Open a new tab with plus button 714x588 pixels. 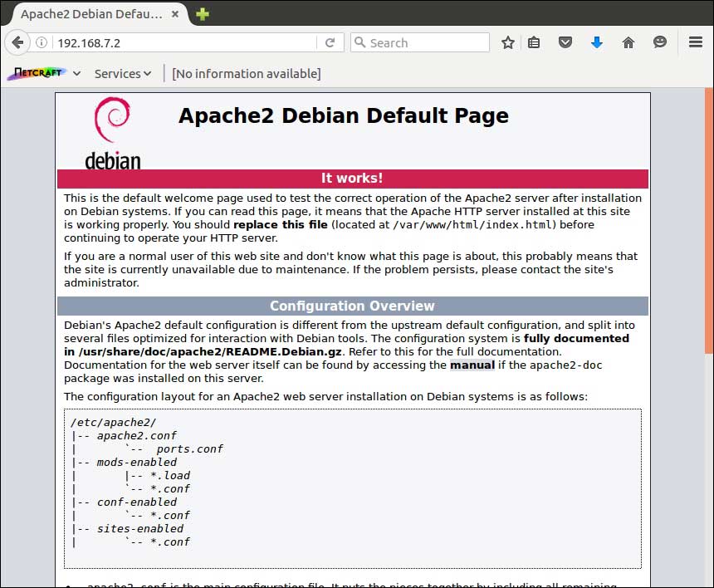pos(203,14)
